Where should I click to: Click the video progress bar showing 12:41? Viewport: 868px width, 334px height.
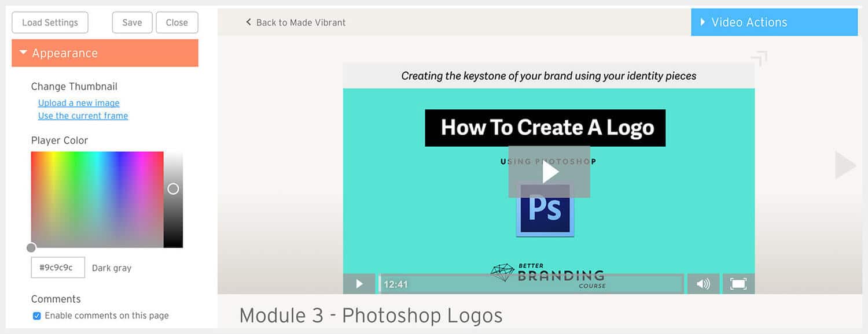[x=531, y=284]
